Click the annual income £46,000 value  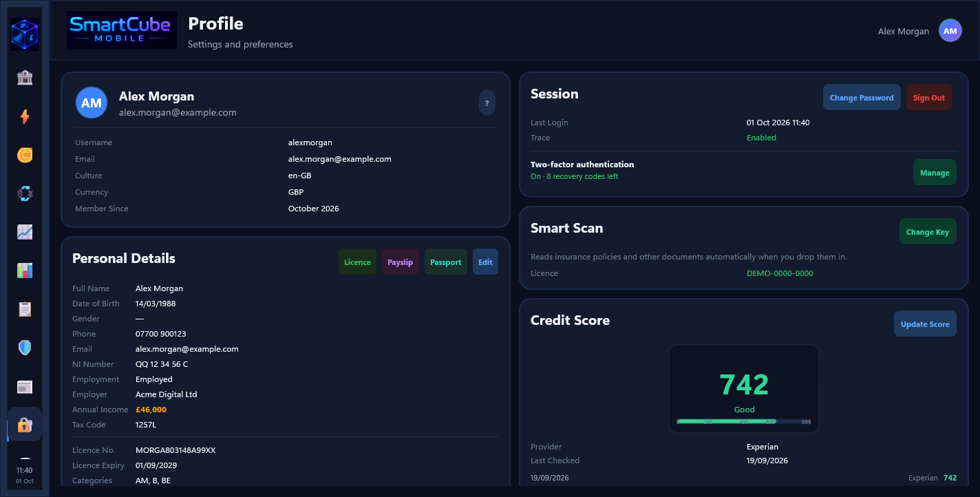click(151, 410)
